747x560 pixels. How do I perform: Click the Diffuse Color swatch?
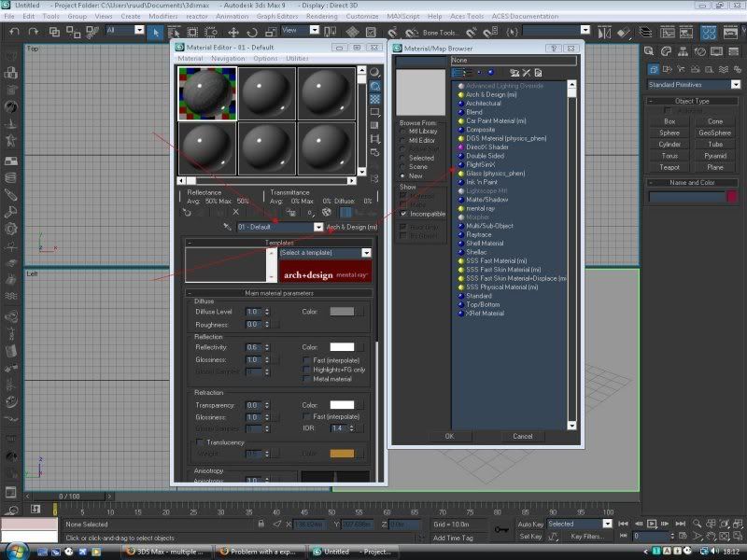coord(342,312)
